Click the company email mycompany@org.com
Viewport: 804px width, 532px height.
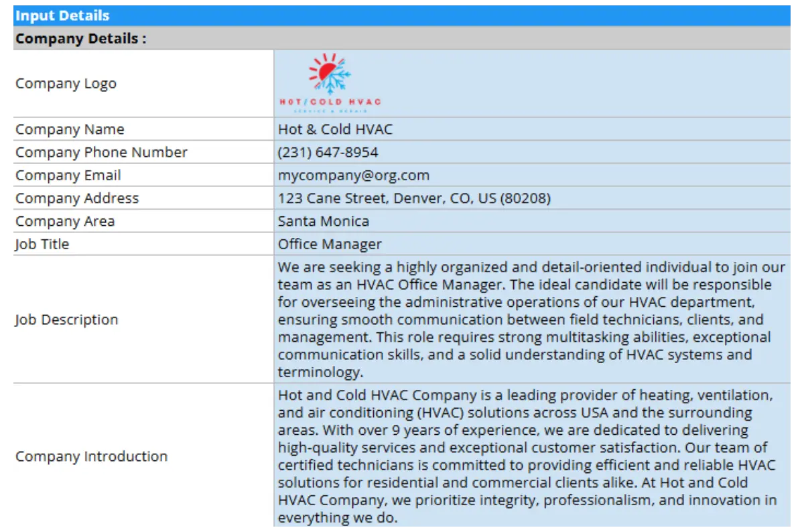click(x=353, y=175)
